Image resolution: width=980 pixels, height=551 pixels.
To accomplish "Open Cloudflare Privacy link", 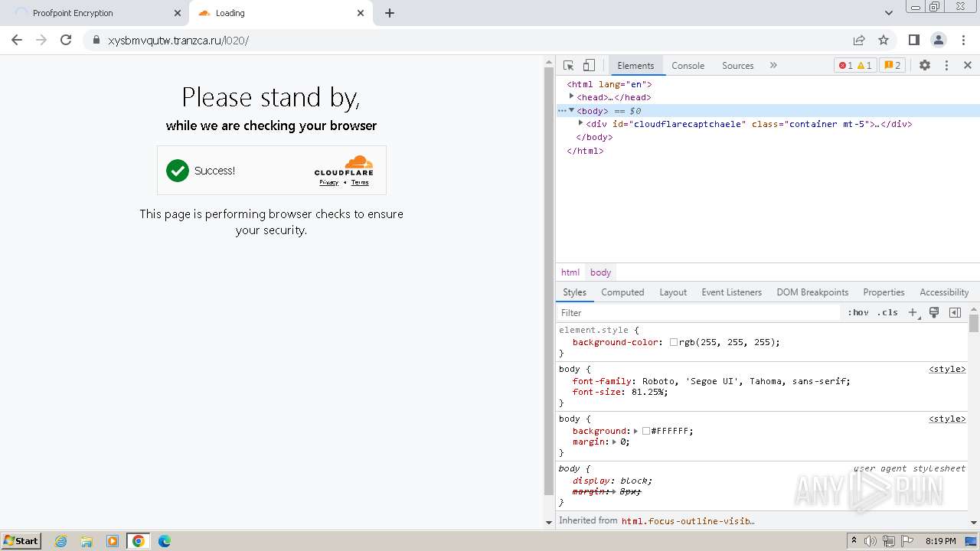I will 328,182.
